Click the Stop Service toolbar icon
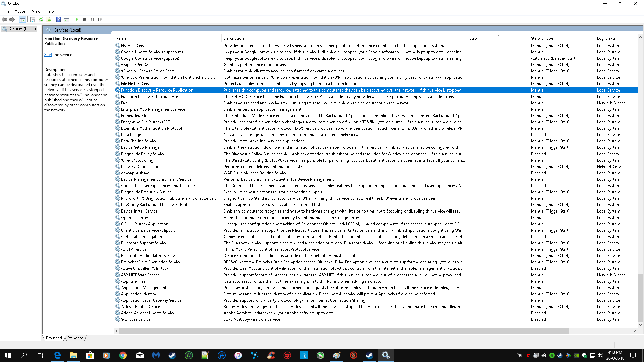This screenshot has width=644, height=362. point(85,19)
